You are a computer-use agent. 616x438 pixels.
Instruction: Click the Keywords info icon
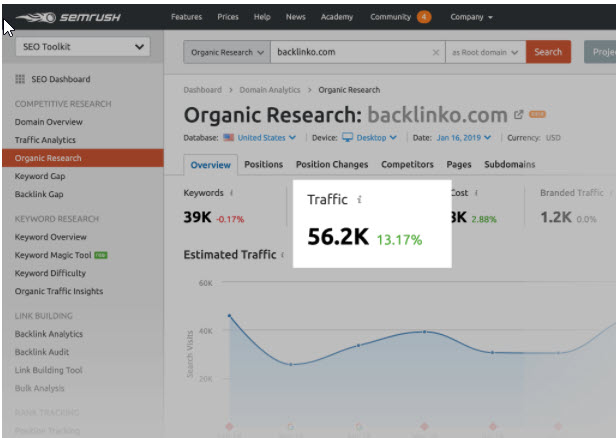click(x=231, y=193)
